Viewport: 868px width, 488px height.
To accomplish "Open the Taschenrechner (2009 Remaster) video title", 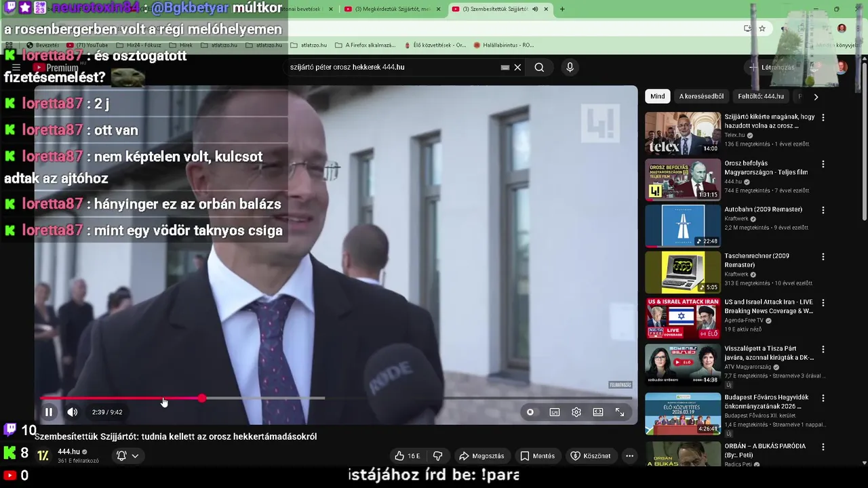I will (x=756, y=260).
